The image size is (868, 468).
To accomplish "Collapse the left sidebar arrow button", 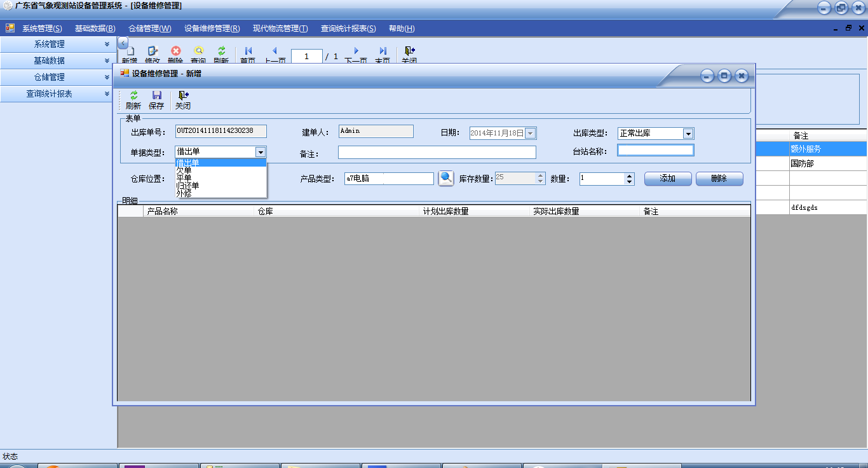I will pyautogui.click(x=123, y=43).
